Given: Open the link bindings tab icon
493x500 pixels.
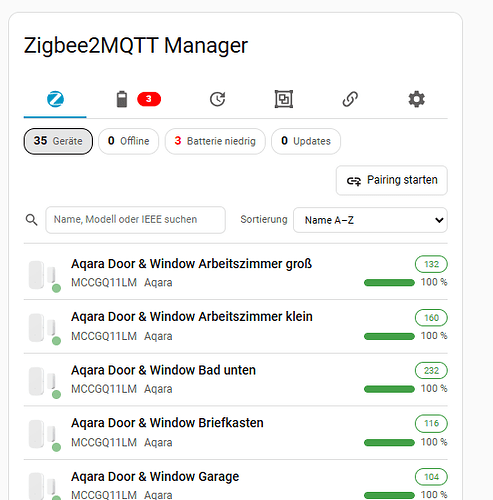Looking at the screenshot, I should pyautogui.click(x=350, y=99).
